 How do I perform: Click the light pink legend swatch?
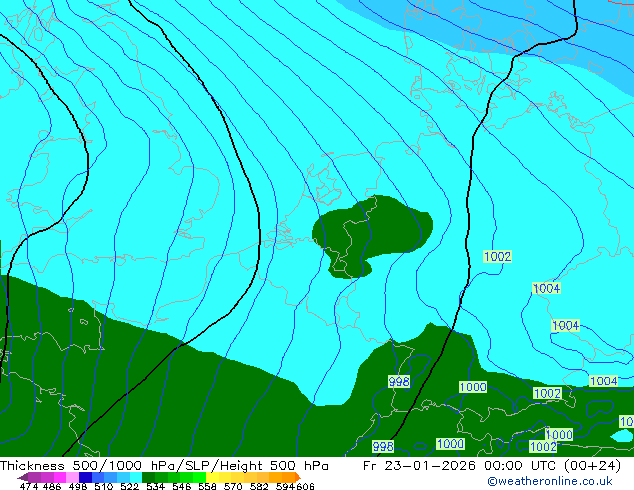coord(72,477)
